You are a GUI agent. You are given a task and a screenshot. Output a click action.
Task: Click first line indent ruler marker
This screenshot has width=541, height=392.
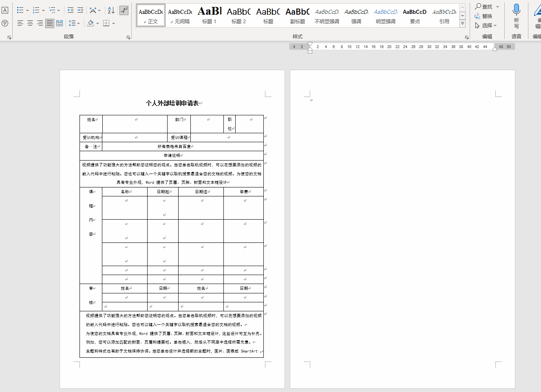coord(310,44)
